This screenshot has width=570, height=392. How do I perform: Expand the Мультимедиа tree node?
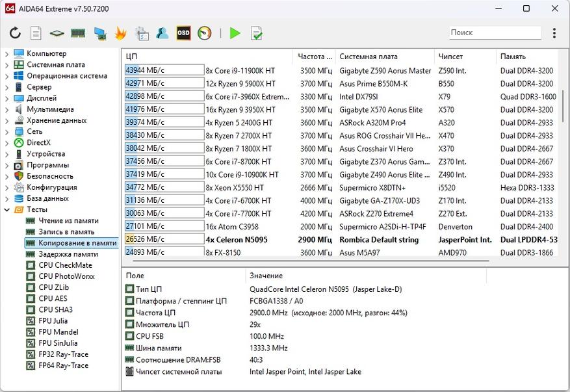(6, 110)
